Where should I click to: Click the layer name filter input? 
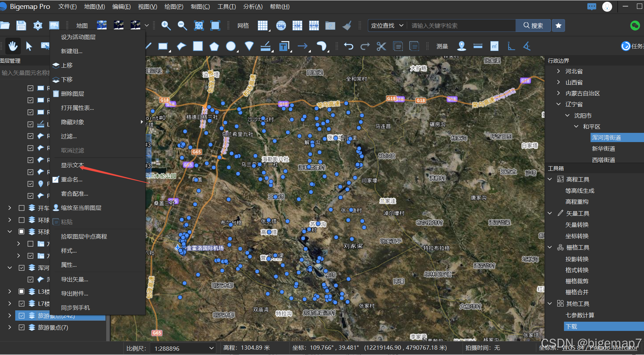25,73
